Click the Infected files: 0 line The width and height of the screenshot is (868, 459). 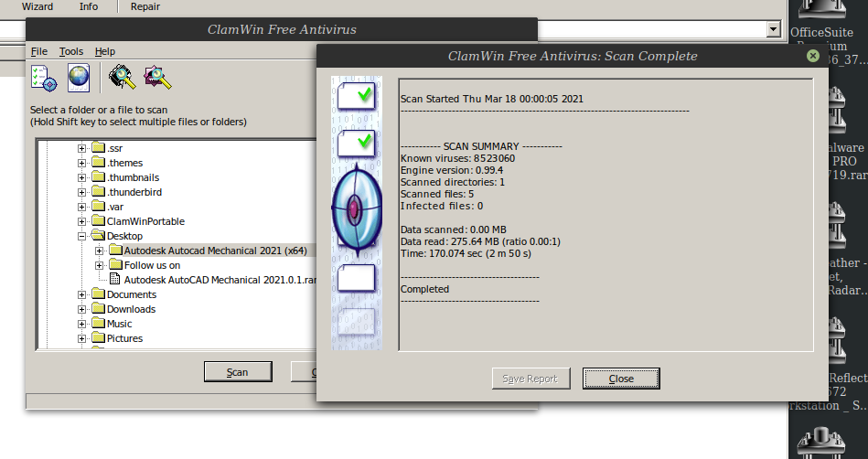pyautogui.click(x=442, y=206)
